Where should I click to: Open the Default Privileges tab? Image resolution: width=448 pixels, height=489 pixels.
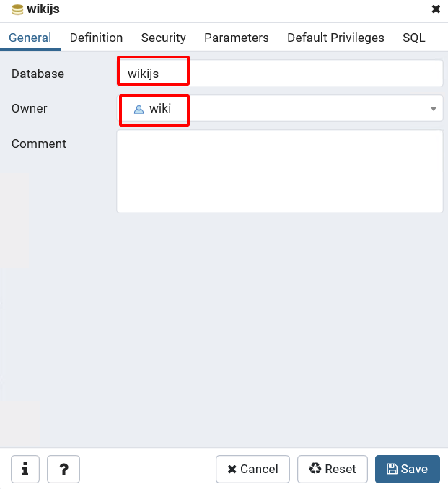335,38
